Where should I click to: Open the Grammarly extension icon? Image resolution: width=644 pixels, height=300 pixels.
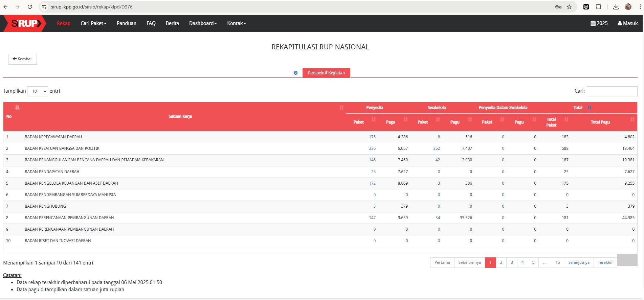point(586,7)
